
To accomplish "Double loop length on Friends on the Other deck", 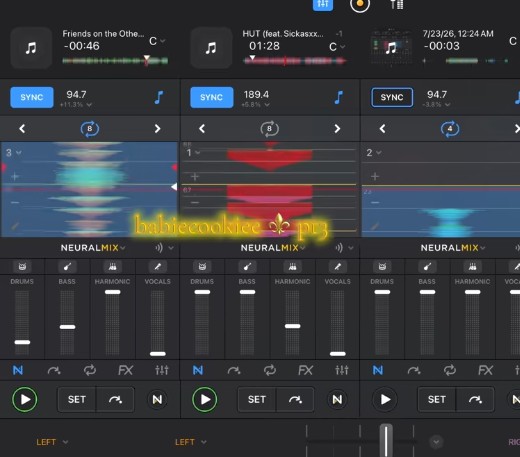I will (x=157, y=129).
